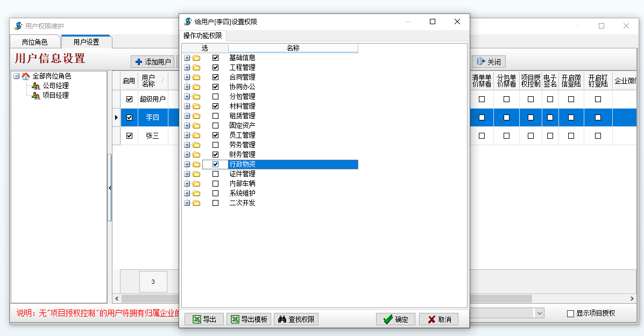Uncheck the 基础信息 permission checkbox
Viewport: 644px width, 336px height.
coord(216,58)
